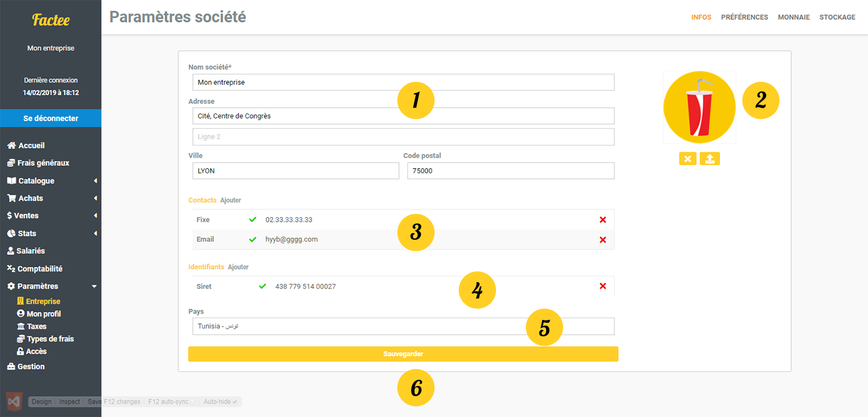Toggle the green check next to Siret
This screenshot has height=417, width=868.
click(262, 287)
